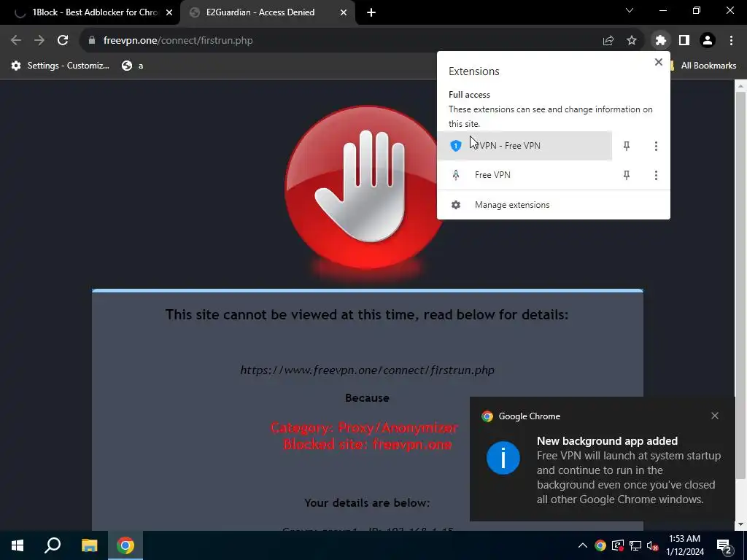Dismiss the Google Chrome notification
This screenshot has width=747, height=560.
(715, 416)
